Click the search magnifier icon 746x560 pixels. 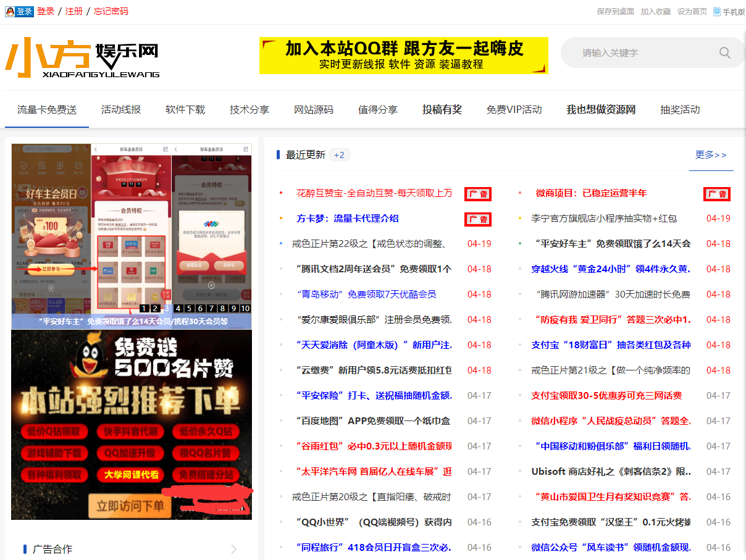coord(724,52)
